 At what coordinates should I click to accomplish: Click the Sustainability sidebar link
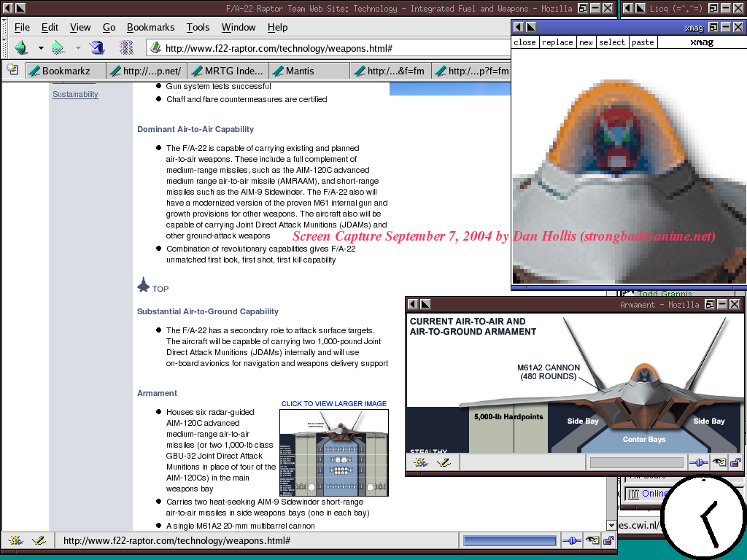[x=75, y=94]
